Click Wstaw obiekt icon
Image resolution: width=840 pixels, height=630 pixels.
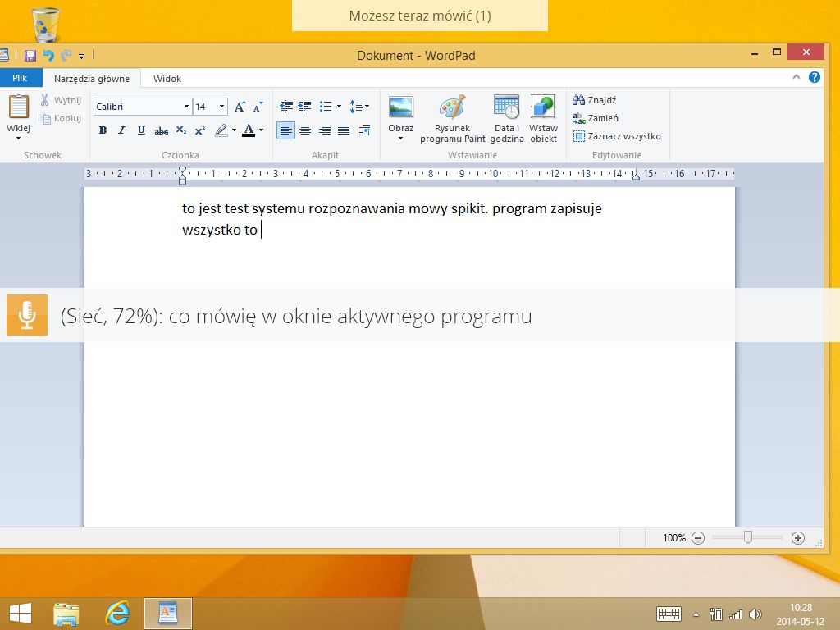click(x=543, y=119)
